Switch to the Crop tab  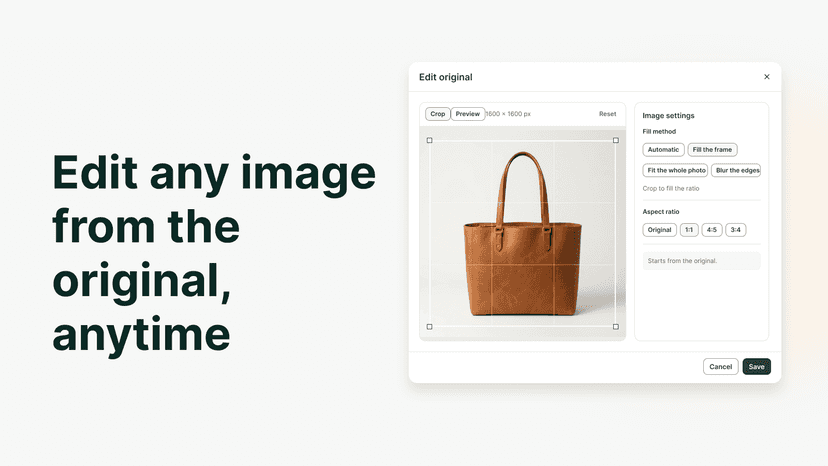(x=437, y=114)
